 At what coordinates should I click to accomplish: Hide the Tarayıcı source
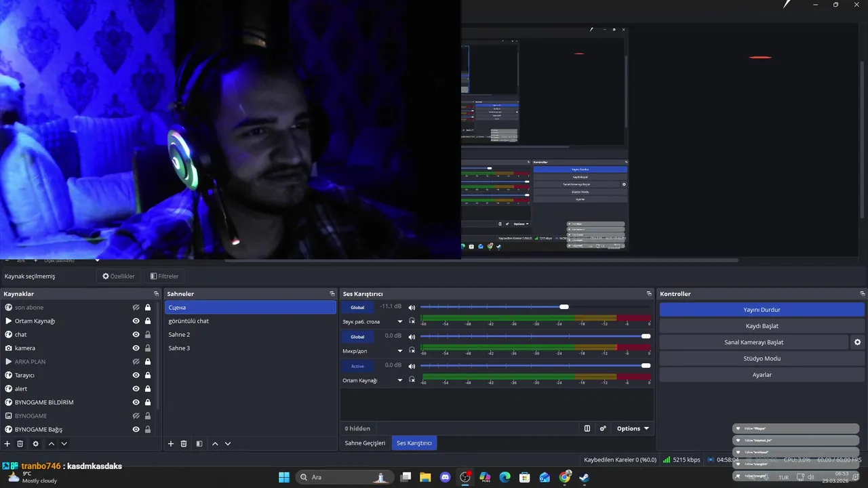click(x=136, y=375)
